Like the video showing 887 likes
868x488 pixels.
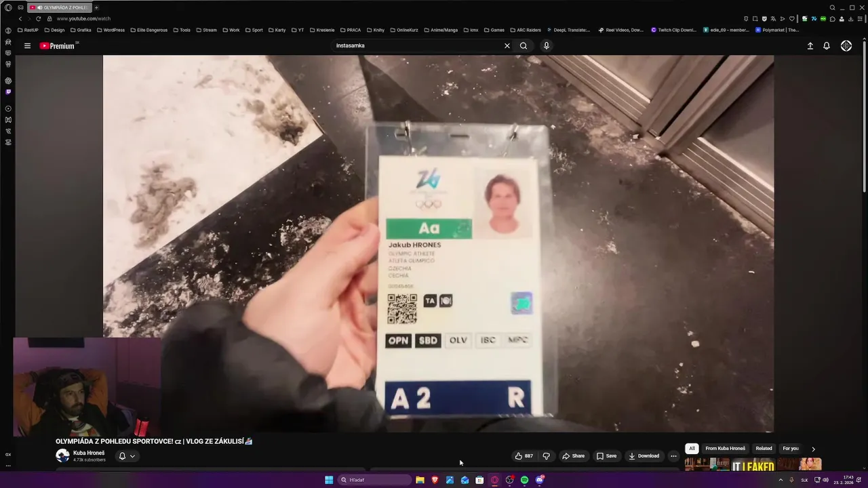click(x=524, y=456)
